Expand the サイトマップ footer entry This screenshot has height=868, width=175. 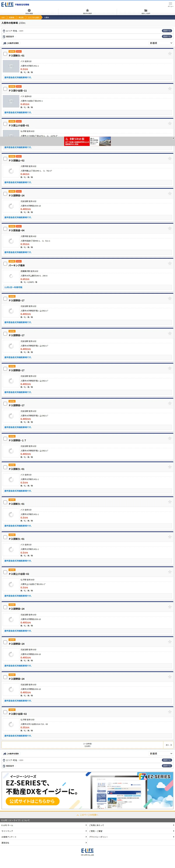(44, 831)
